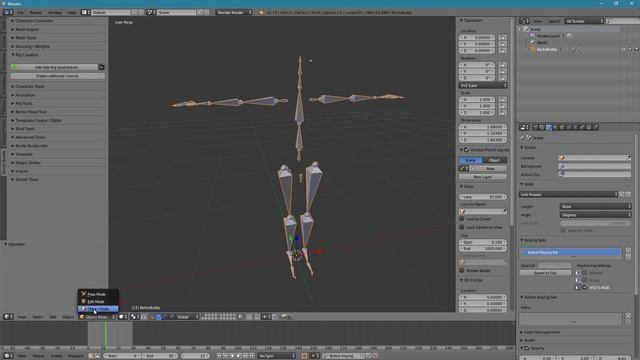Click the timeline editor type icon

pos(8,356)
